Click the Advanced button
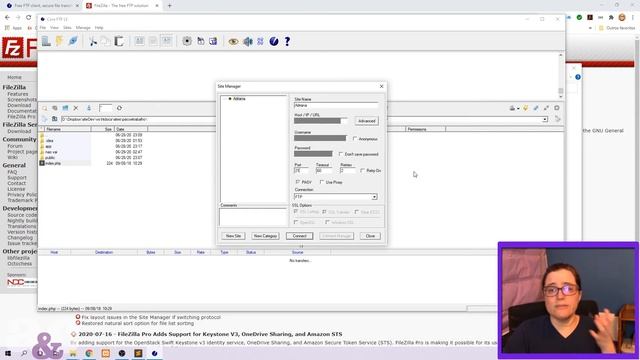 pyautogui.click(x=366, y=121)
